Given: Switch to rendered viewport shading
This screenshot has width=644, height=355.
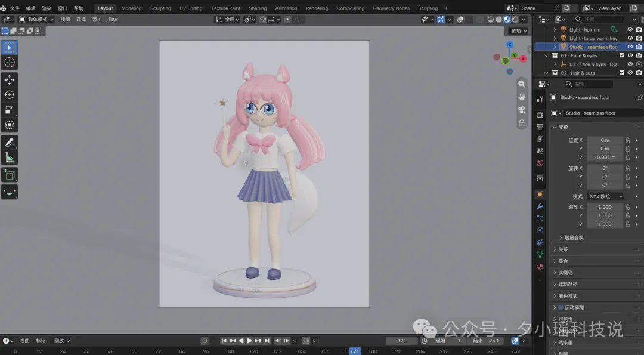Looking at the screenshot, I should pos(515,19).
